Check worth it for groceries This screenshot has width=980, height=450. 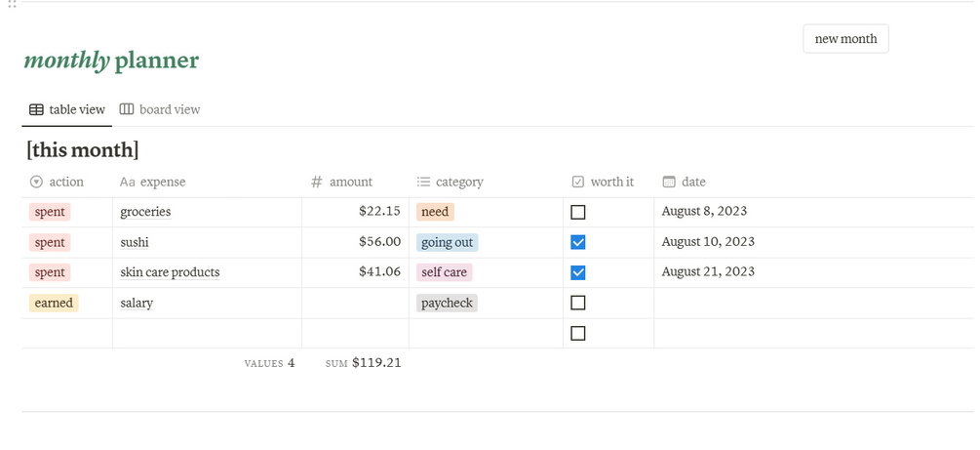[x=578, y=212]
